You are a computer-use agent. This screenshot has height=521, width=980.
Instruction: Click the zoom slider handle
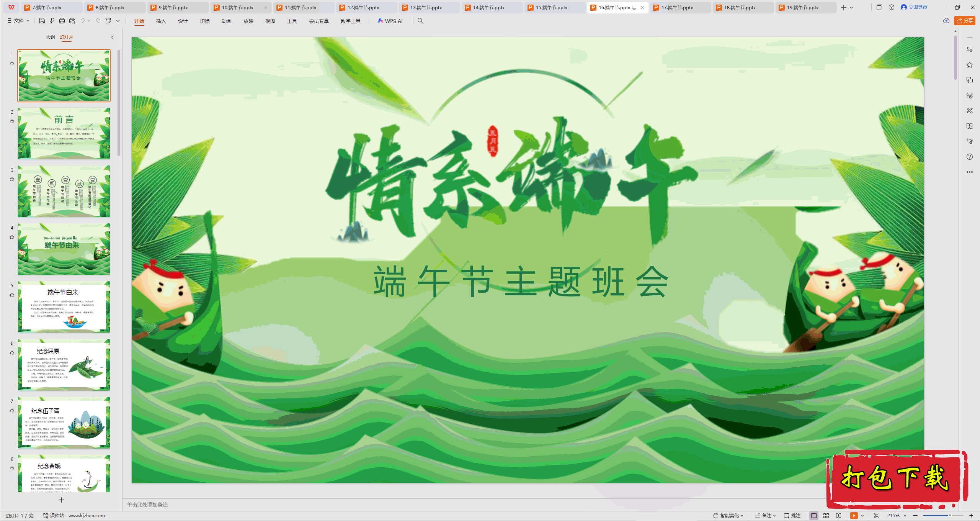[950, 516]
